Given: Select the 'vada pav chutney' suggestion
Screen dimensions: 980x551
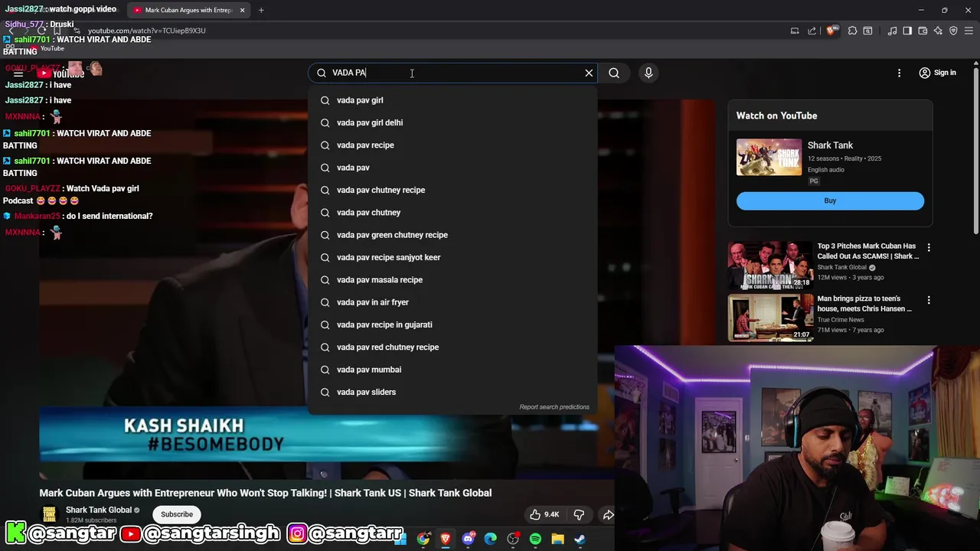Looking at the screenshot, I should tap(452, 212).
